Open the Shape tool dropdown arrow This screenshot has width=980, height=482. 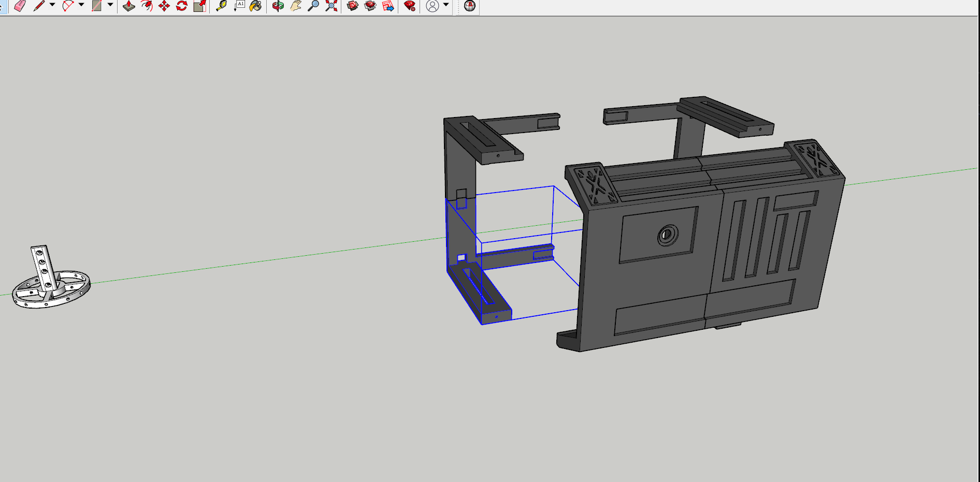[110, 5]
